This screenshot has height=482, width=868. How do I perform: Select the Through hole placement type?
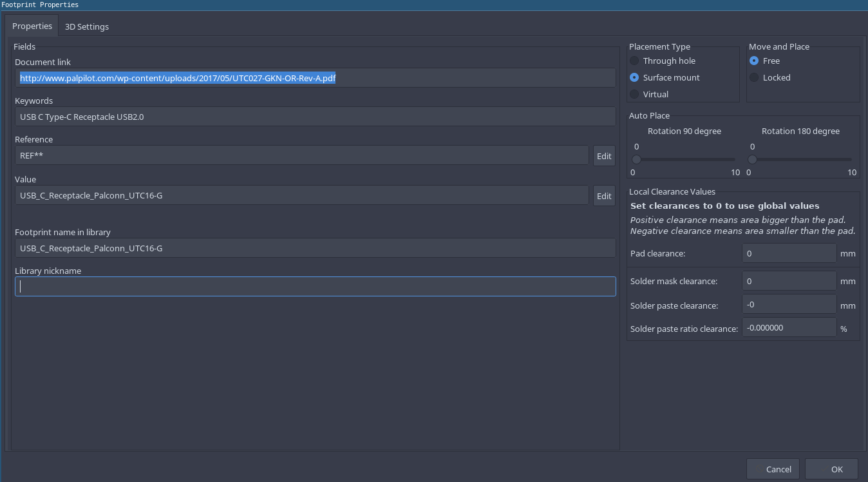click(x=635, y=61)
